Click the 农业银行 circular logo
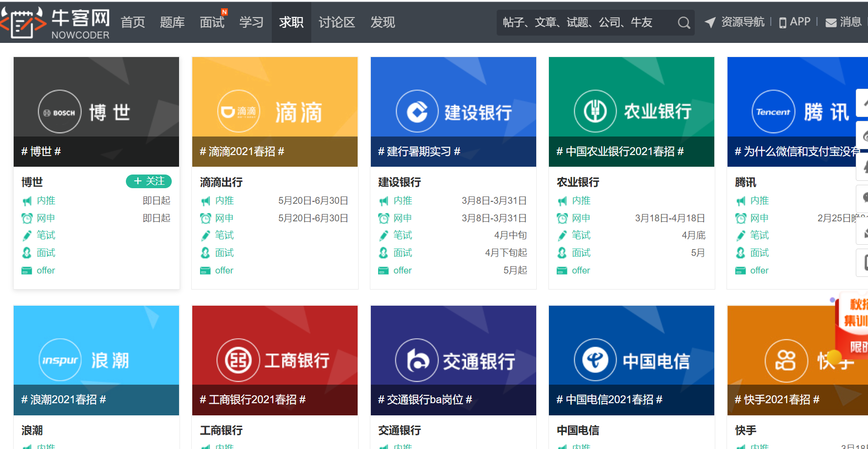 [595, 111]
